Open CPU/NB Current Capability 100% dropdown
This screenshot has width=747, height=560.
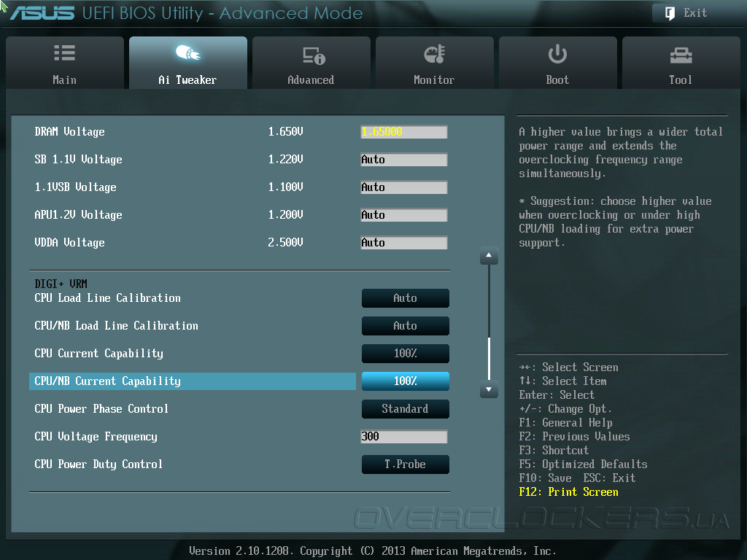406,381
